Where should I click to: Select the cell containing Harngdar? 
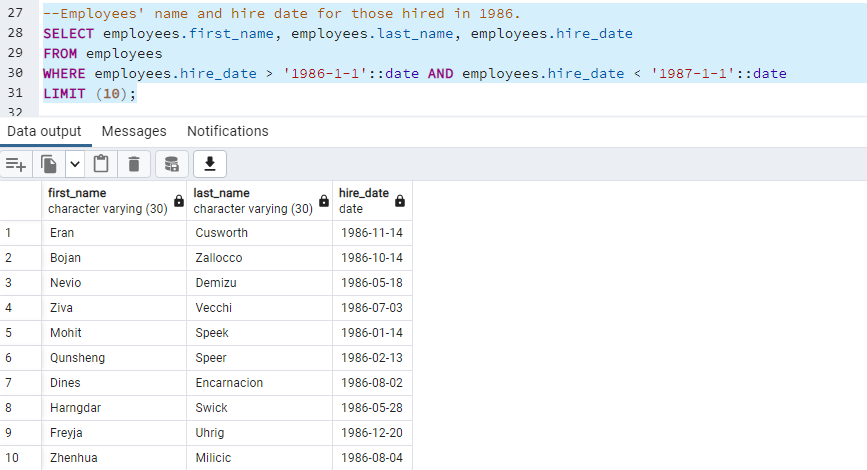pyautogui.click(x=114, y=408)
